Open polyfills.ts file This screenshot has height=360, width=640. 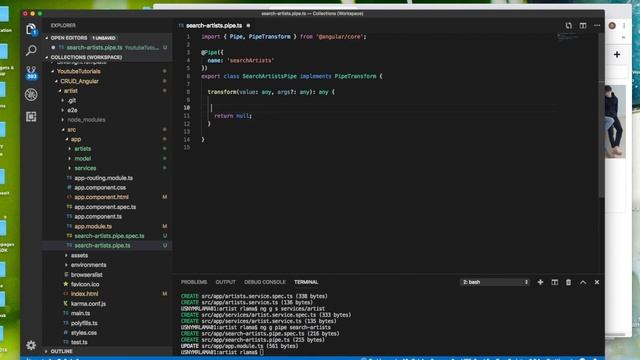click(x=84, y=323)
